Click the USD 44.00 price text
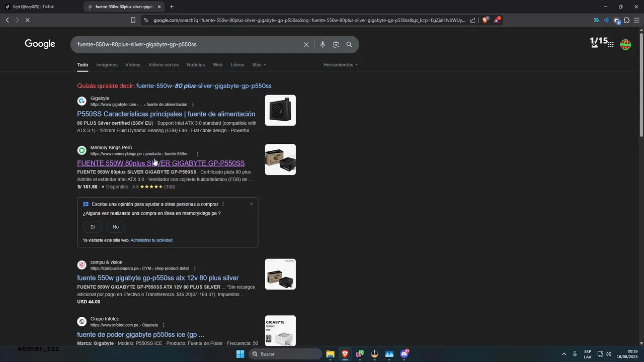Screen dimensions: 644x362 tap(89, 302)
